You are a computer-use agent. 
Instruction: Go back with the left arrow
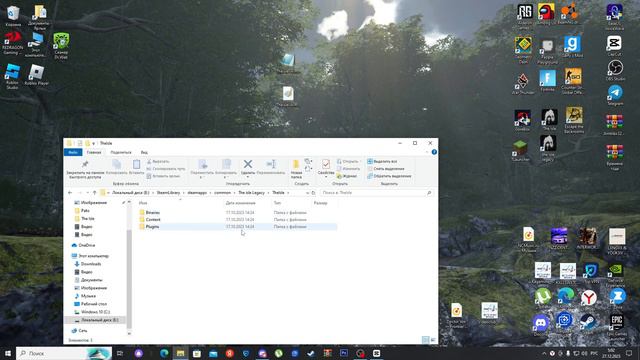click(x=70, y=193)
